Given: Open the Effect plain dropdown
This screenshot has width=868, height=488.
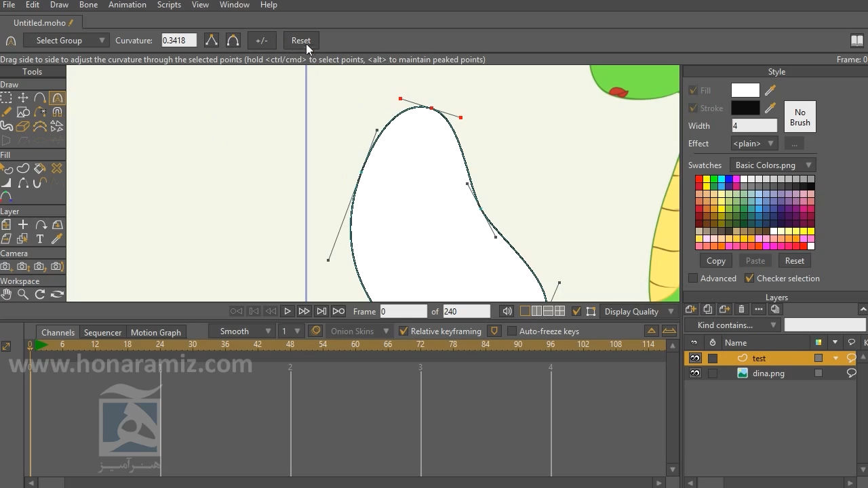Looking at the screenshot, I should [x=754, y=144].
